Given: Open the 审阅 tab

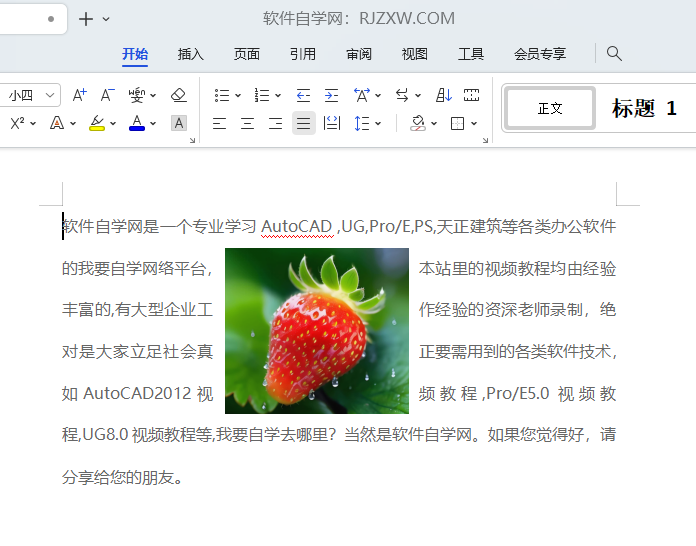Looking at the screenshot, I should tap(359, 54).
